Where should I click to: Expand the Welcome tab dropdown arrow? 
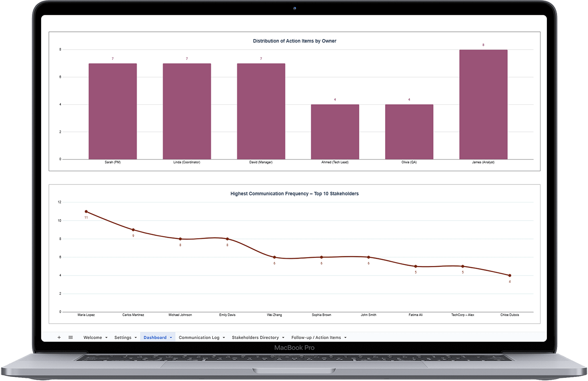[106, 337]
